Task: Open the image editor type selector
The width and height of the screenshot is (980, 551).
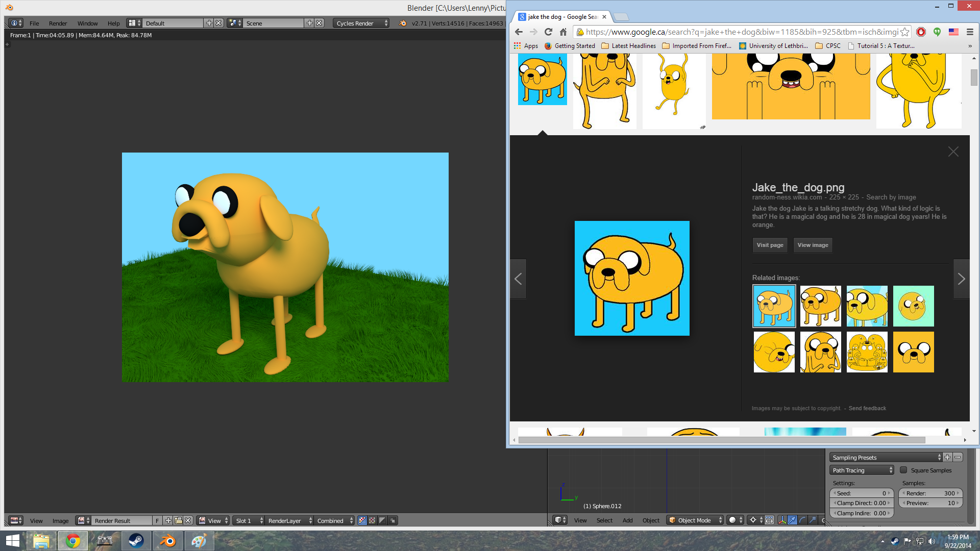Action: [x=16, y=520]
